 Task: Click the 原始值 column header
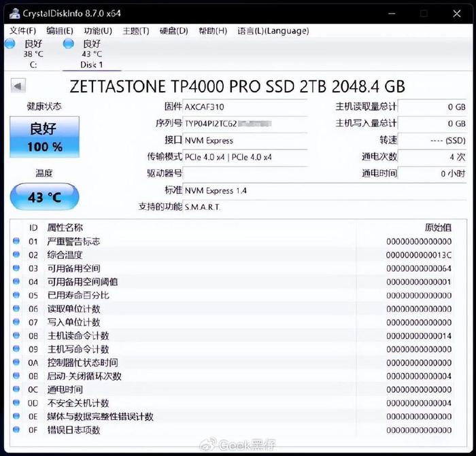coord(438,228)
